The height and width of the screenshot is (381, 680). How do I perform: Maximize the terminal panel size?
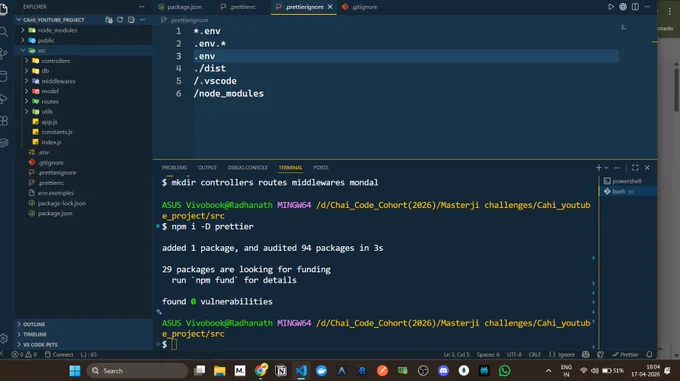[635, 168]
